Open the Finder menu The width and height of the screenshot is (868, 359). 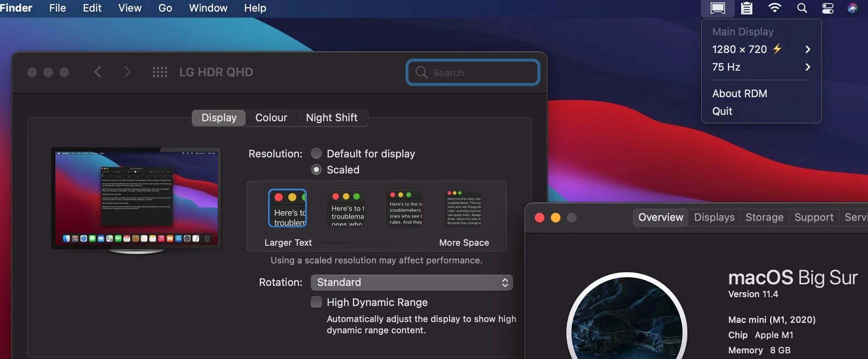coord(15,8)
